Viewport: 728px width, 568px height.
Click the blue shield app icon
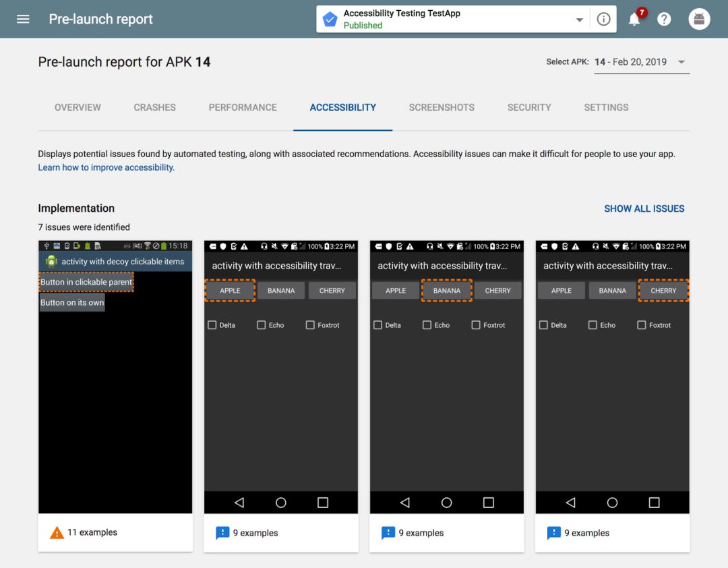coord(330,20)
